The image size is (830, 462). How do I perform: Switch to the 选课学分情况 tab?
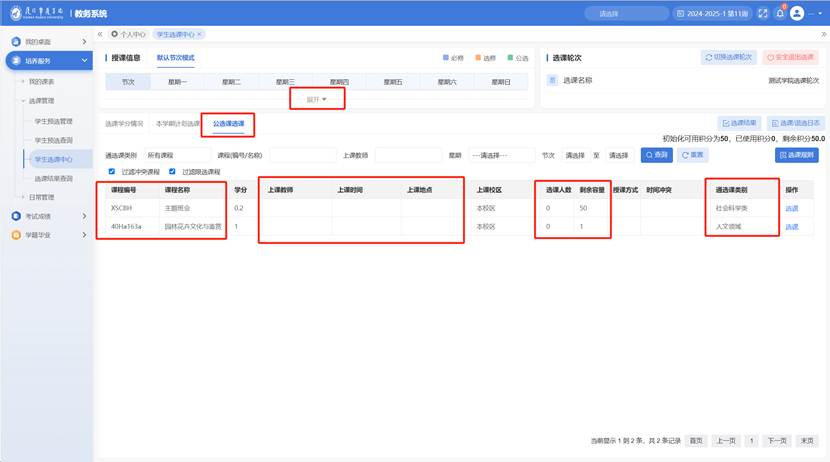(125, 124)
